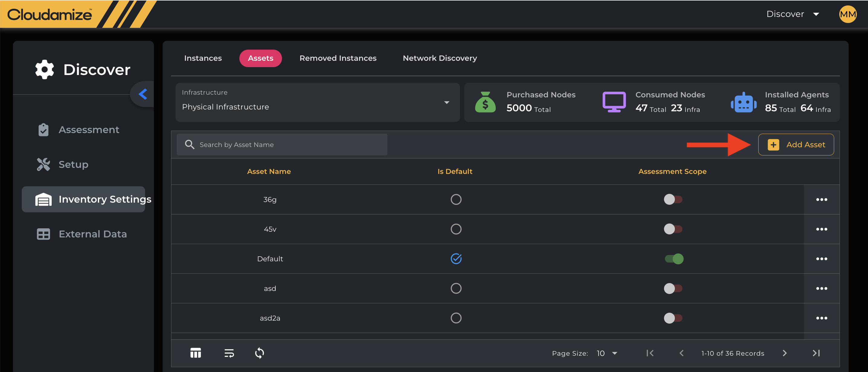Disable assessment scope for Default asset
The width and height of the screenshot is (868, 372).
tap(674, 259)
